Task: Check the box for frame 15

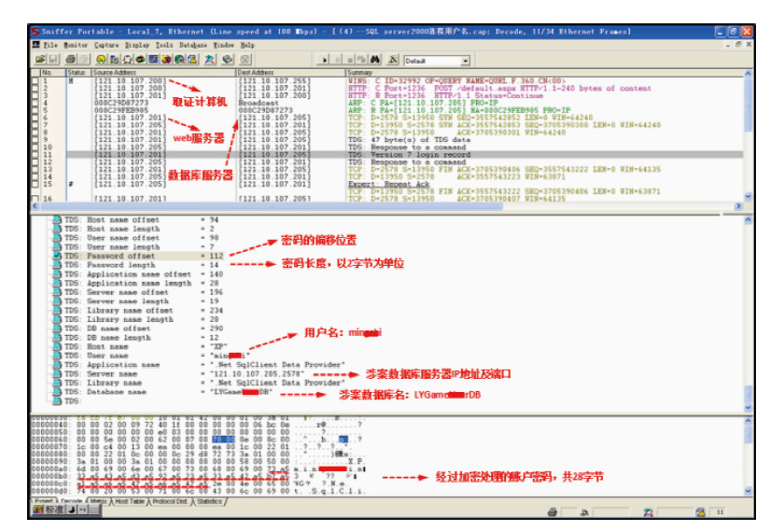Action: pos(35,184)
